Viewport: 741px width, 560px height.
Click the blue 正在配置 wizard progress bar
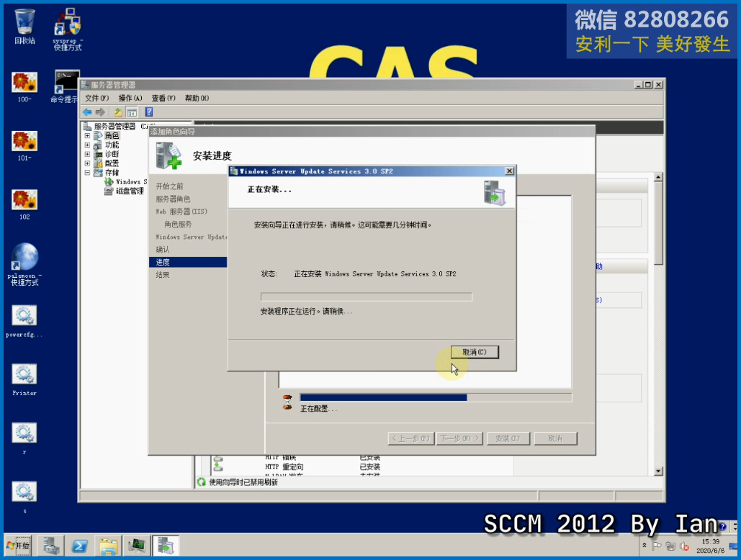point(436,397)
